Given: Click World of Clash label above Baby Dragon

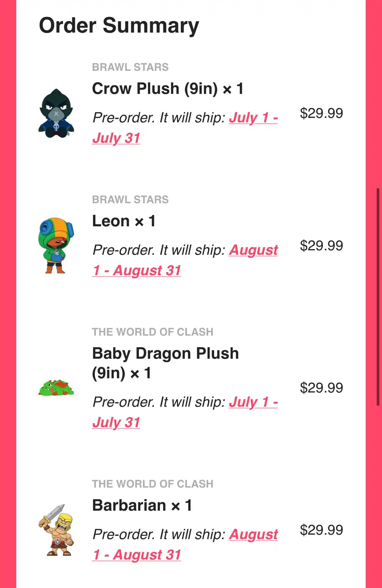Looking at the screenshot, I should coord(153,332).
